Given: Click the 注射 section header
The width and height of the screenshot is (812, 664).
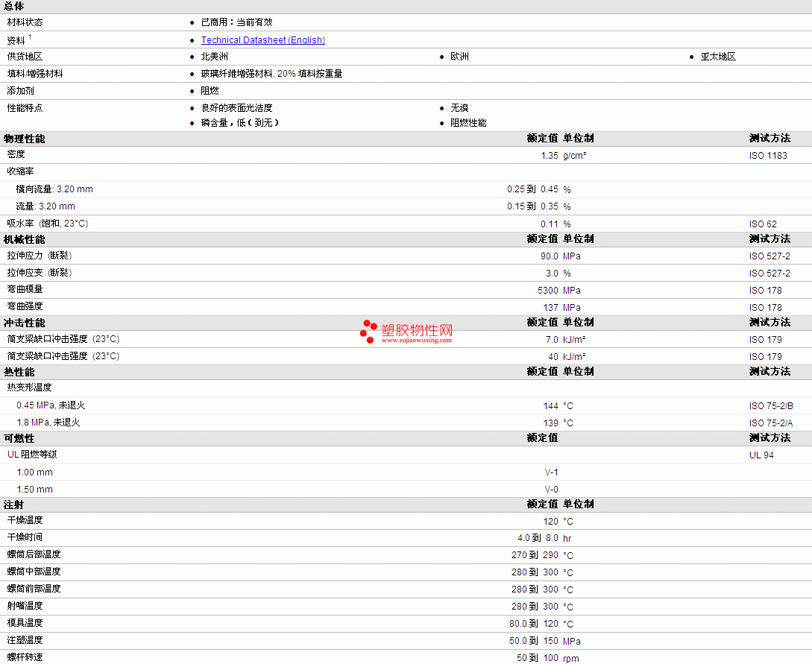Looking at the screenshot, I should point(14,505).
